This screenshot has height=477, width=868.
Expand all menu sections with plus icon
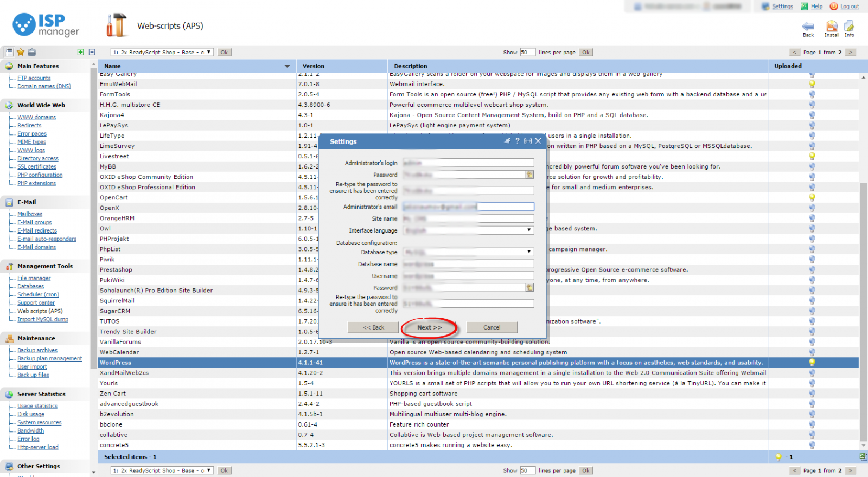click(80, 52)
